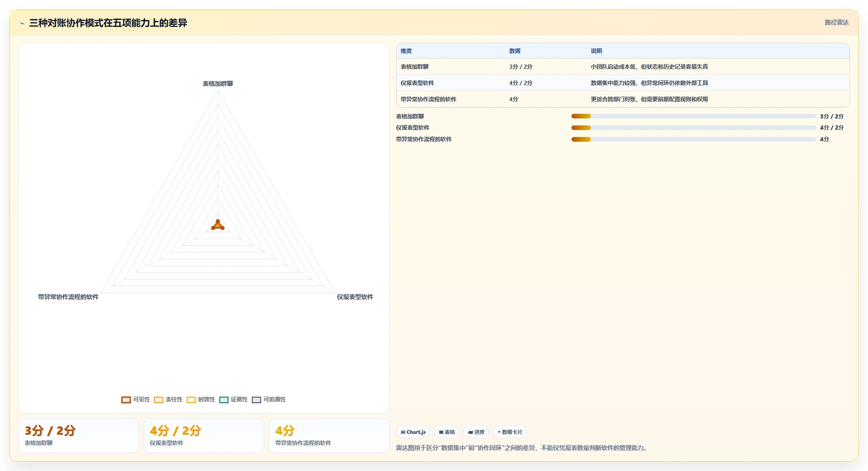Click the Chart.js chip
Image resolution: width=868 pixels, height=471 pixels.
(x=413, y=432)
